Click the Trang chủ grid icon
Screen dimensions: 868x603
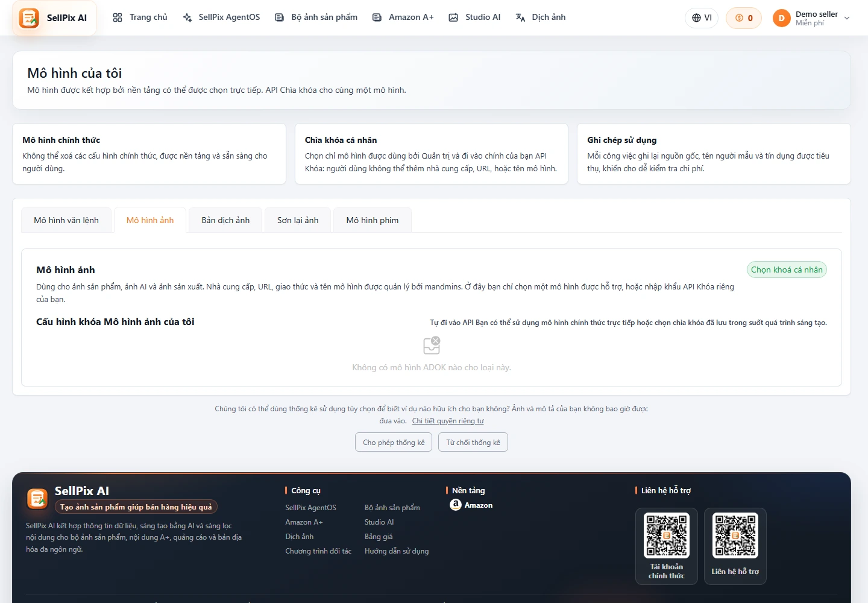(x=118, y=17)
